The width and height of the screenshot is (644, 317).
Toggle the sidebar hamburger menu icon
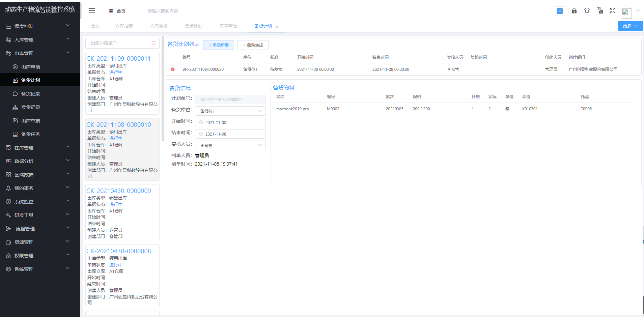(92, 10)
